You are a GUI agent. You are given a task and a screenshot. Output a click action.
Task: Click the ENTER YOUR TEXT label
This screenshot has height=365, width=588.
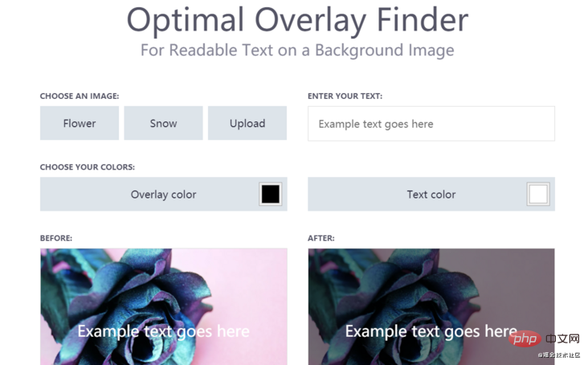tap(345, 96)
